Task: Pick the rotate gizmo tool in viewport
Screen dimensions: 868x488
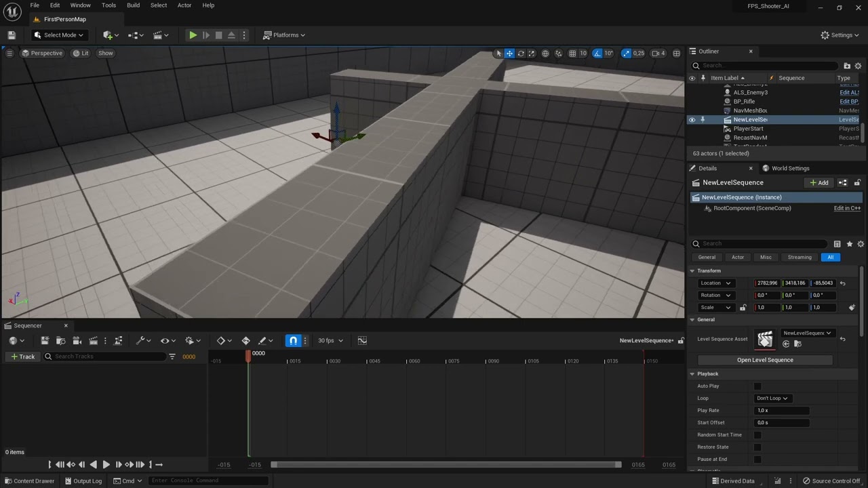Action: pos(521,53)
